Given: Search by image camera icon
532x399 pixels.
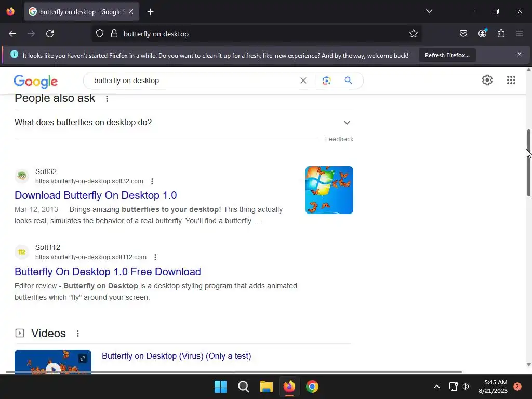Looking at the screenshot, I should [326, 81].
